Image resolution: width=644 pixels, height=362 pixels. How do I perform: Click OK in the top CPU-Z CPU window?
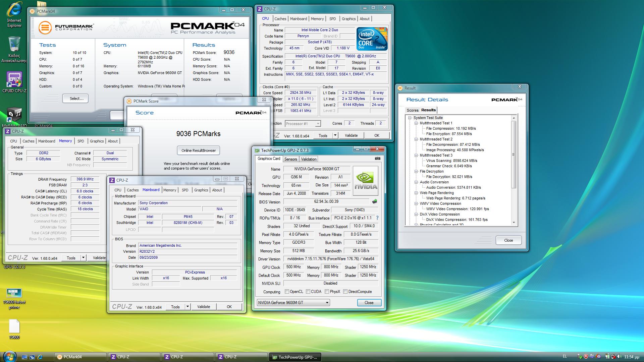[x=377, y=135]
